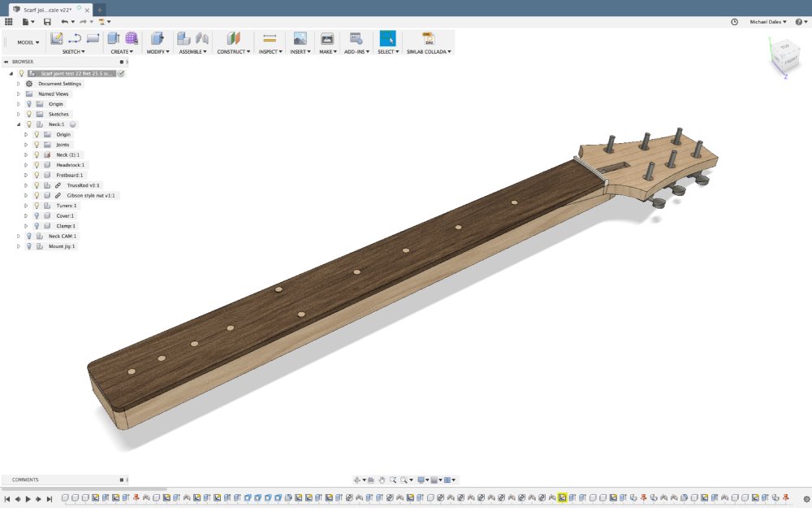Open the CREATE menu

[122, 52]
